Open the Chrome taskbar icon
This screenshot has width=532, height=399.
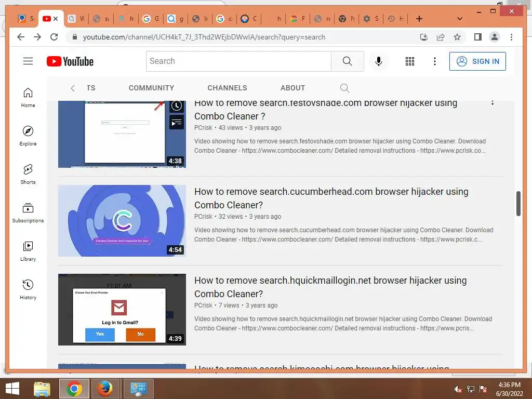74,389
